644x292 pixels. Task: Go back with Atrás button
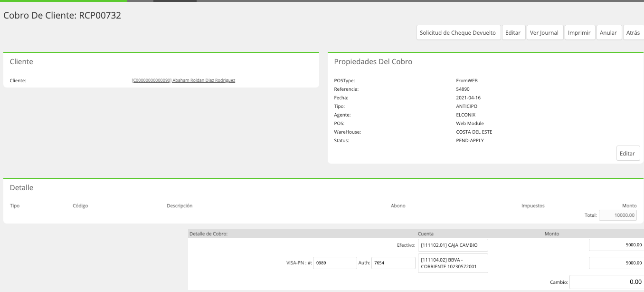click(x=633, y=33)
